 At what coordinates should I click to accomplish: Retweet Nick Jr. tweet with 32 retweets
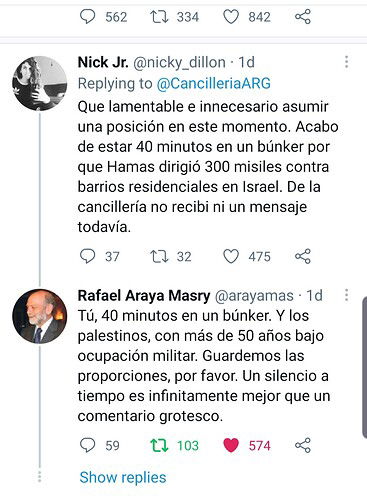(x=159, y=256)
